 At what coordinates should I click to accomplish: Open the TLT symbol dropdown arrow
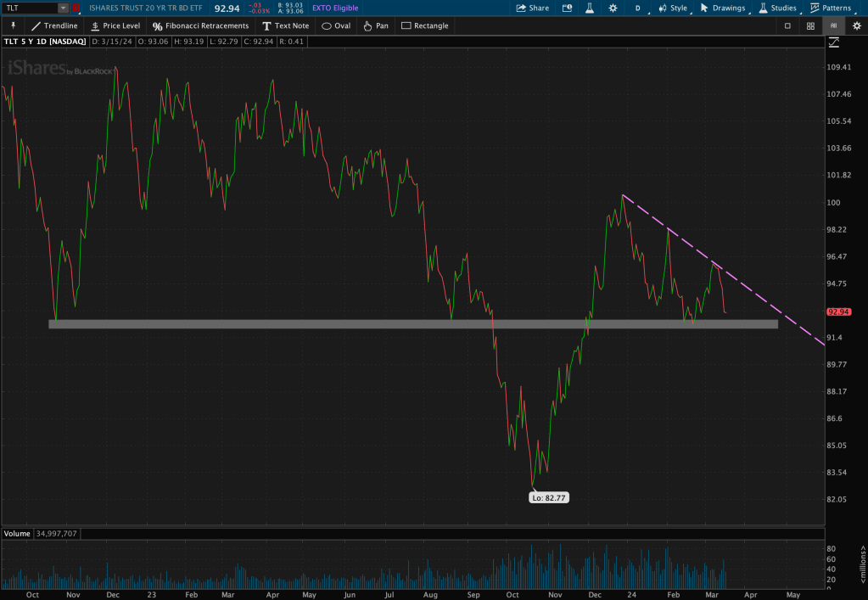pyautogui.click(x=64, y=8)
